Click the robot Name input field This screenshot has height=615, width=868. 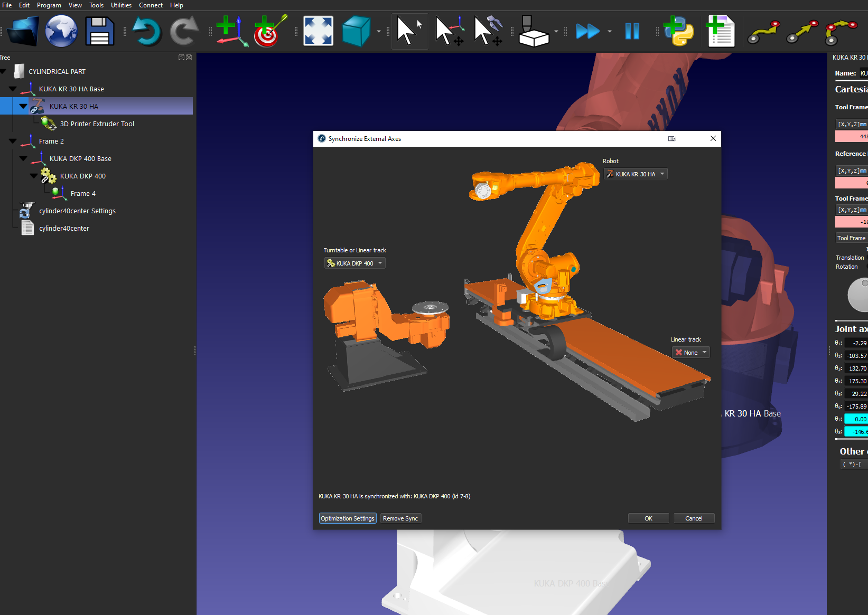click(863, 73)
